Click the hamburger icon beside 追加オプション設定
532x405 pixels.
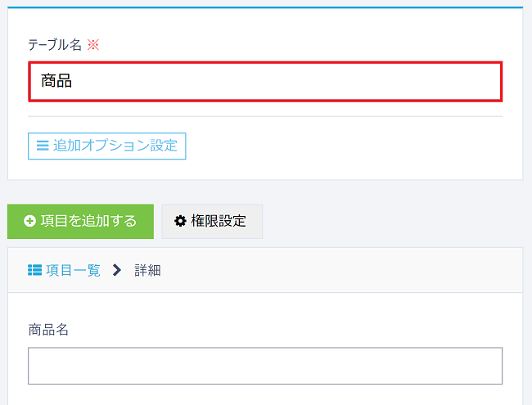(x=43, y=146)
